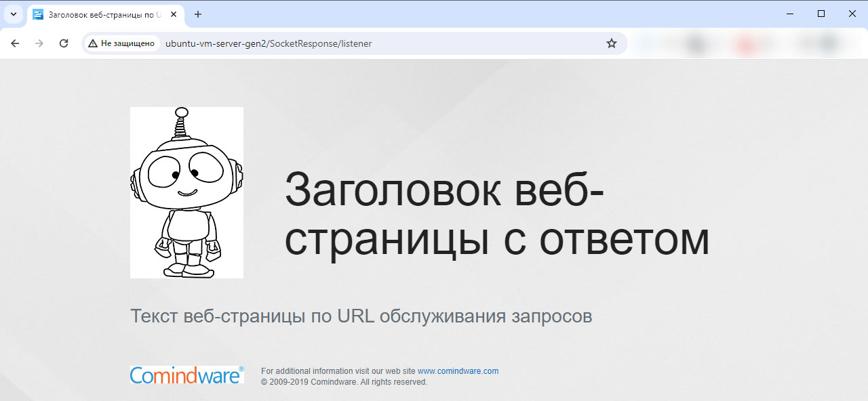Select the Заголовок веб-страницы browser tab
This screenshot has height=401, width=868.
click(x=105, y=14)
